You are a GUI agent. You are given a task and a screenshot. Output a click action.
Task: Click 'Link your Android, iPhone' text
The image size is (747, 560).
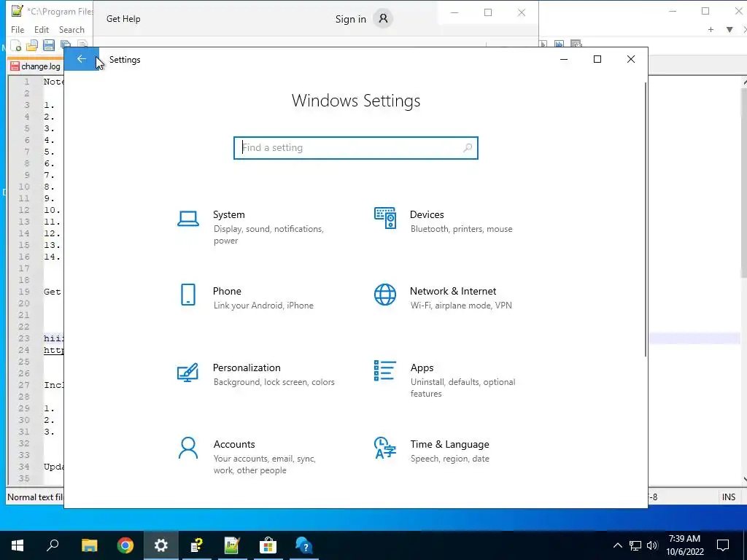[x=263, y=306]
